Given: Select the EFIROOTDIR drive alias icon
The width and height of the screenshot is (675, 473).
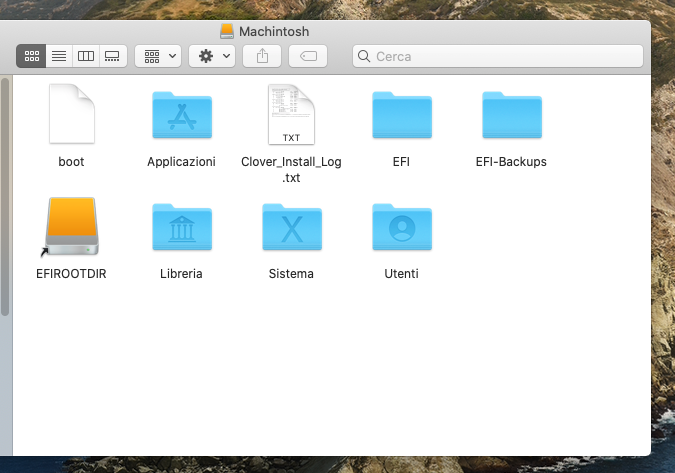Looking at the screenshot, I should [x=72, y=227].
